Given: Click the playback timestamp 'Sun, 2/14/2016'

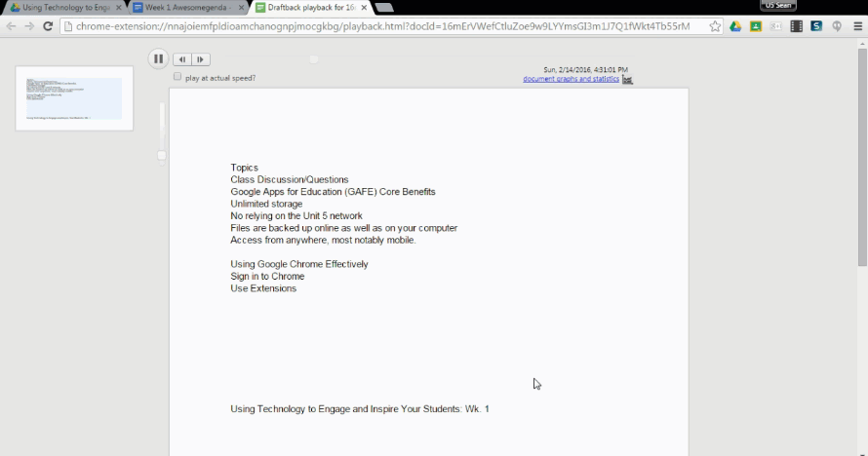Looking at the screenshot, I should tap(586, 69).
